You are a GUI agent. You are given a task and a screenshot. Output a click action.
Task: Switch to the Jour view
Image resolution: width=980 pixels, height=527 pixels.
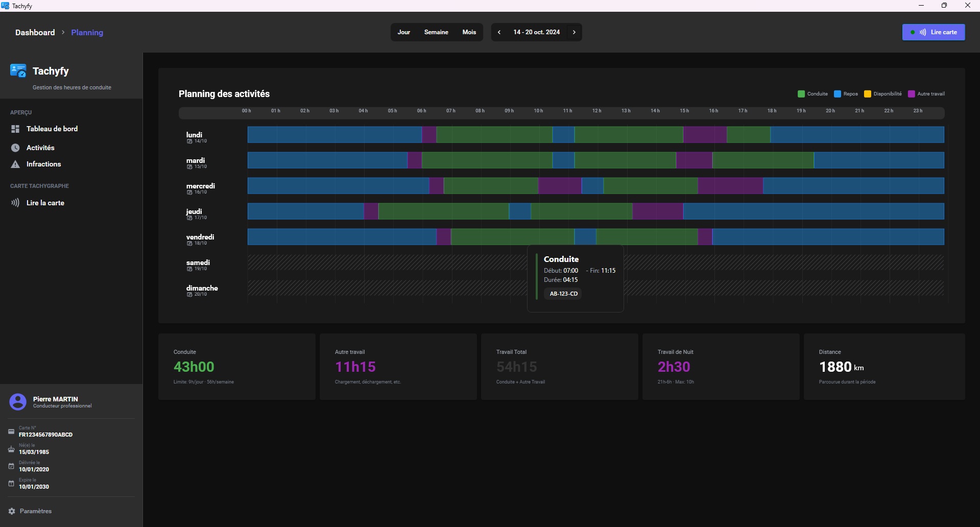[x=403, y=32]
